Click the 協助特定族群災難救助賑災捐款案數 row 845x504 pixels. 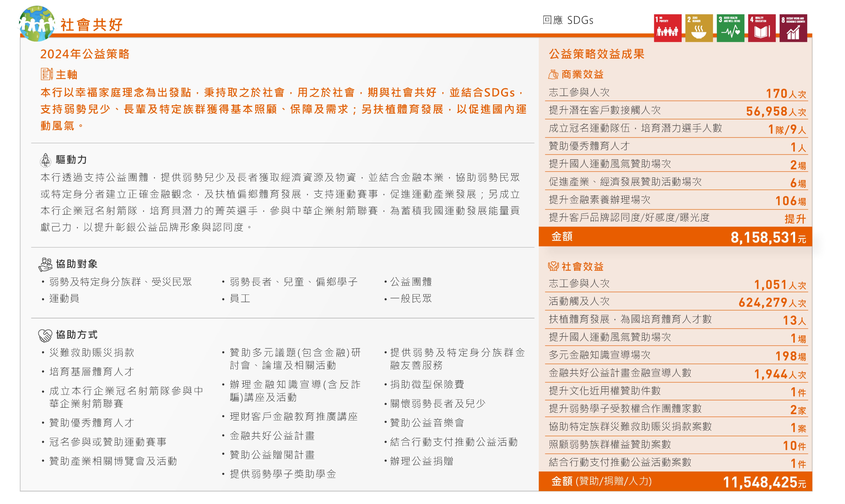click(x=676, y=427)
